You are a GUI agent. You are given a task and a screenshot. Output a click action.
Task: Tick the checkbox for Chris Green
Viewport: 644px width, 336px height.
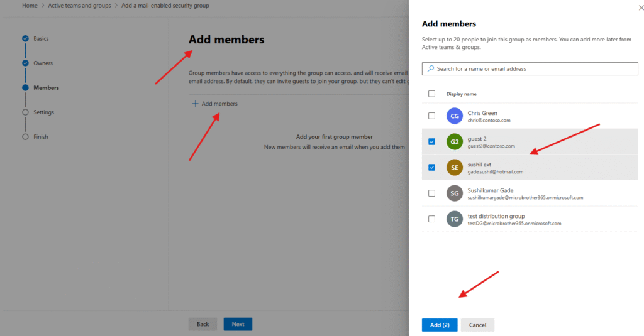tap(431, 116)
